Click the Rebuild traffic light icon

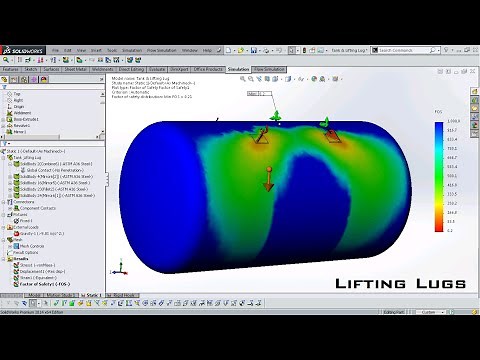[x=304, y=50]
